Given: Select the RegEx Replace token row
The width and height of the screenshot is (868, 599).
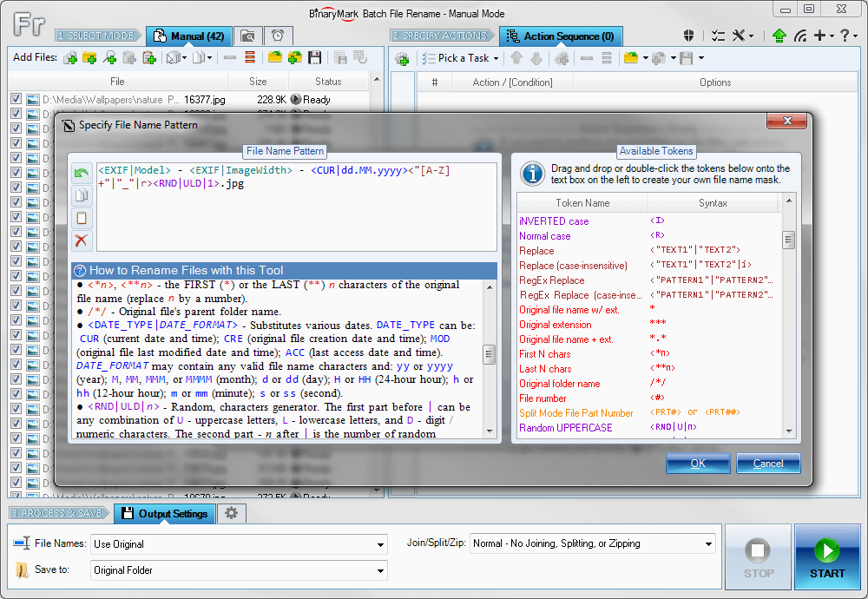Looking at the screenshot, I should 648,280.
